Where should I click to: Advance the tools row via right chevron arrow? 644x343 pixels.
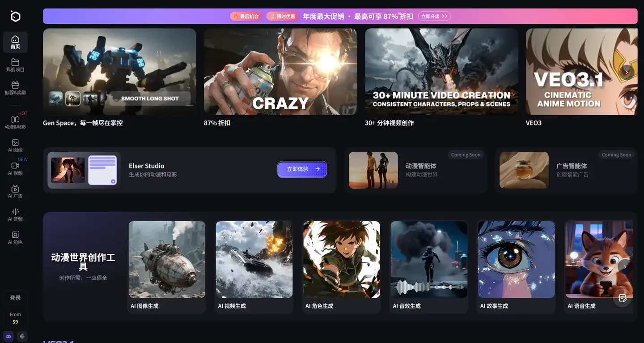(x=625, y=266)
